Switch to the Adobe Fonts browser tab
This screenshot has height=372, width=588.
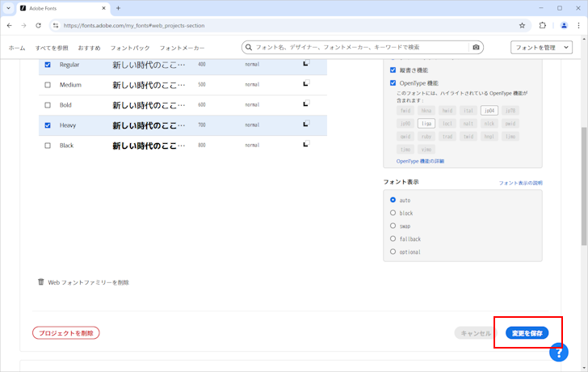pyautogui.click(x=63, y=8)
